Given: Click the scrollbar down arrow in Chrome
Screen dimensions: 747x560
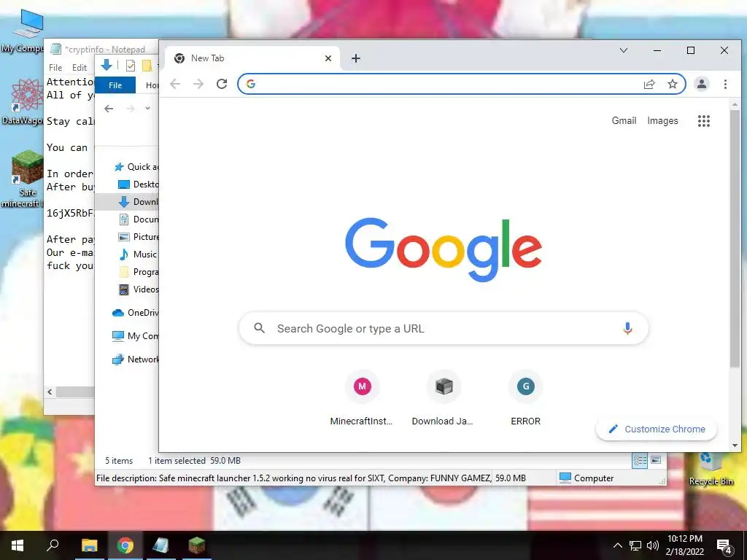Looking at the screenshot, I should click(x=735, y=446).
